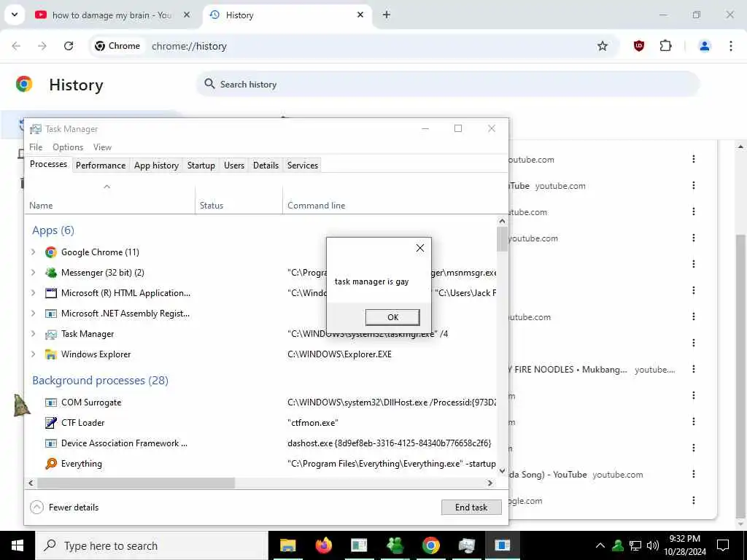Expand Microsoft (R) HTML Application row

pos(33,293)
